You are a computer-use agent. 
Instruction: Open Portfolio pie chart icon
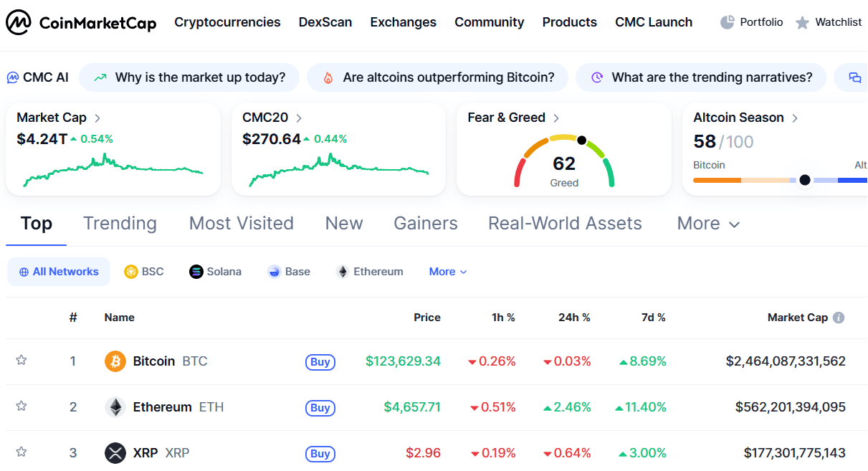(x=728, y=22)
